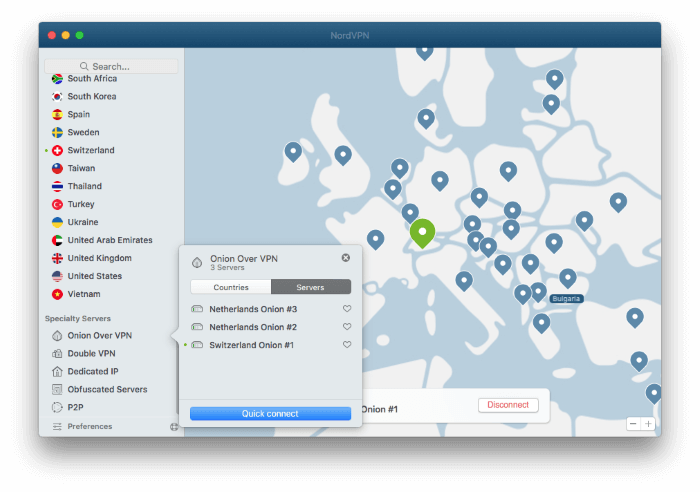This screenshot has width=700, height=492.
Task: Zoom in the map with plus
Action: click(648, 424)
